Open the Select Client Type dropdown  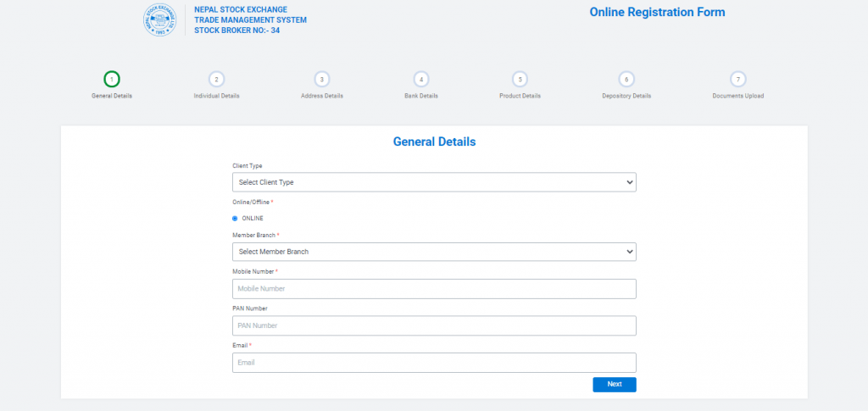coord(434,182)
